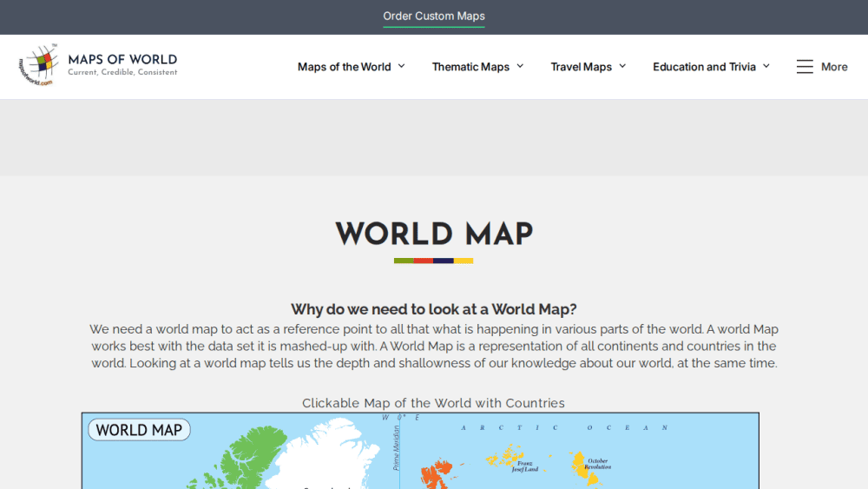Expand the Travel Maps chevron arrow
This screenshot has width=868, height=489.
[622, 66]
